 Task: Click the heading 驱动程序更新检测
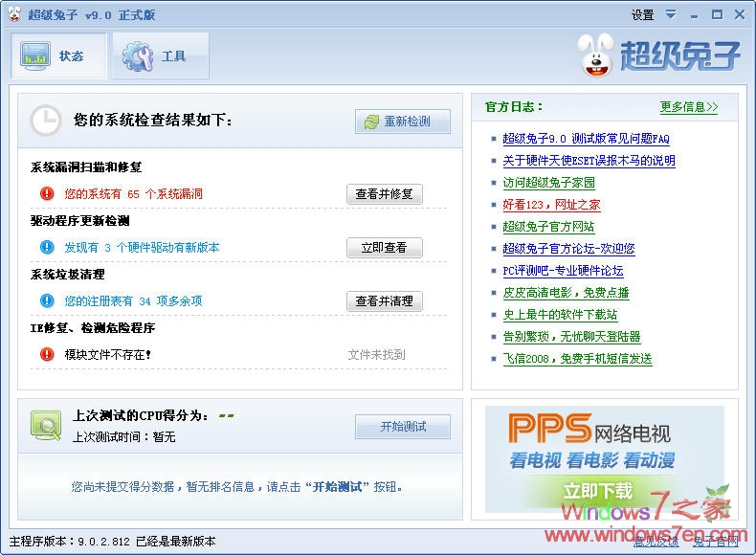tap(79, 221)
